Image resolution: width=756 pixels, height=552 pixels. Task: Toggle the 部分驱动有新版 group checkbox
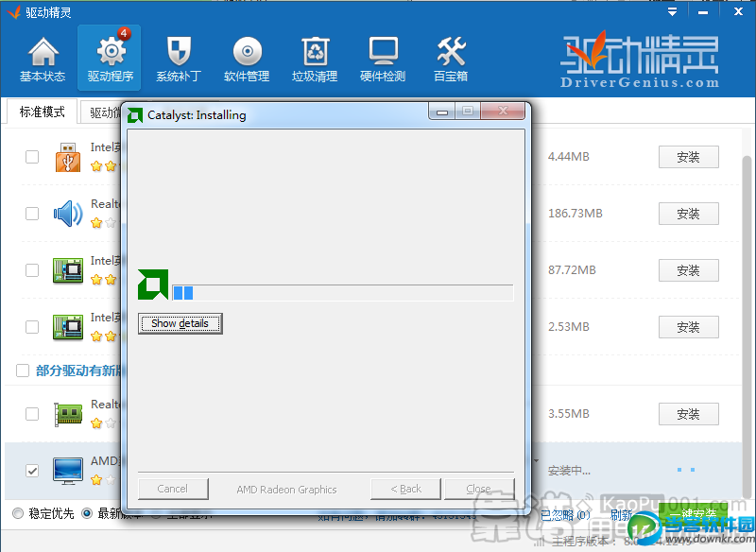click(x=23, y=371)
